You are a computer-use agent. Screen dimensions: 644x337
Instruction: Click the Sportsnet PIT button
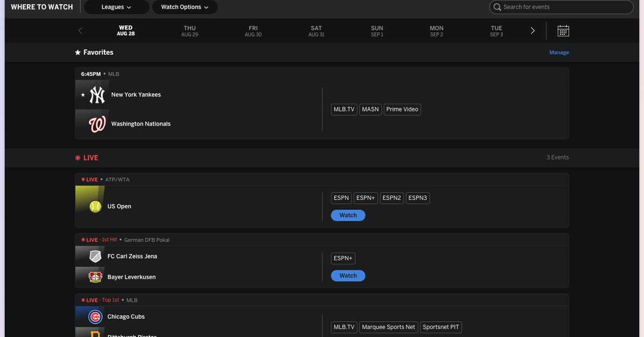pos(441,327)
